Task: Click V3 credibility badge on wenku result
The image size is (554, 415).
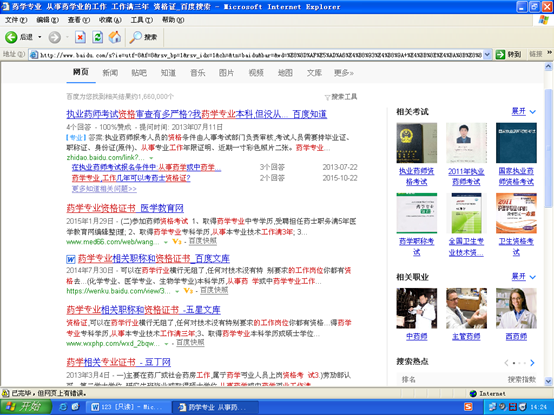Action: click(188, 291)
